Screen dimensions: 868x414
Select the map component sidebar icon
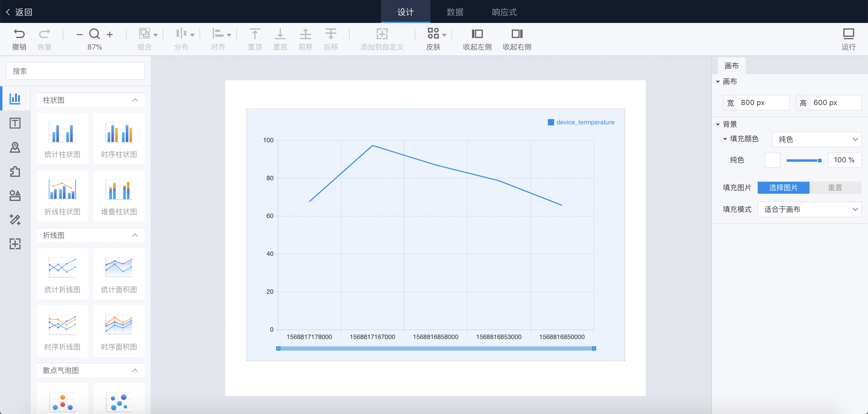click(x=15, y=147)
